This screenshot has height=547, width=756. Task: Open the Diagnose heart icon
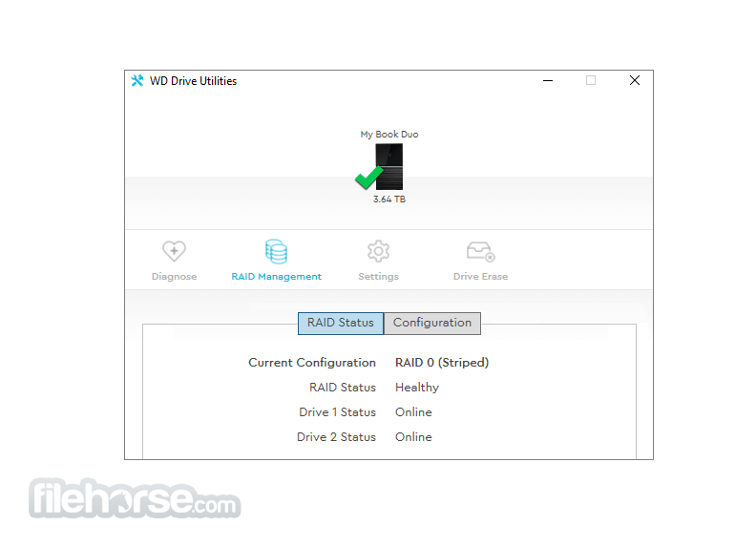point(174,251)
